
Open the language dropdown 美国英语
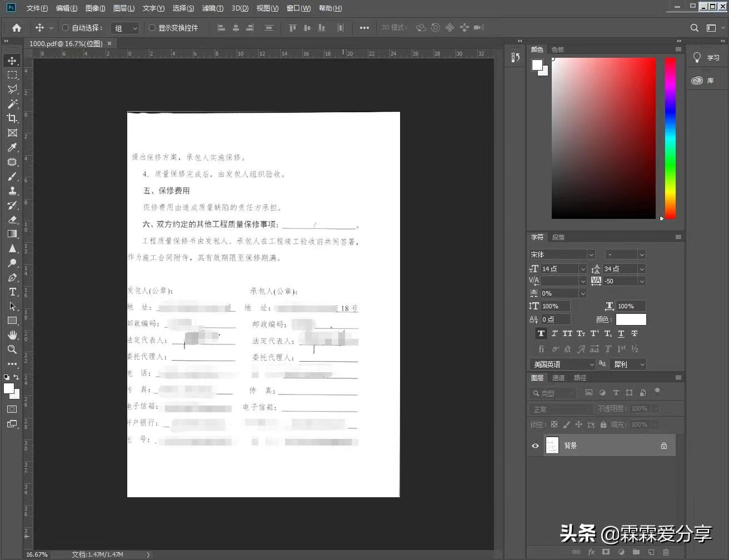click(x=562, y=364)
